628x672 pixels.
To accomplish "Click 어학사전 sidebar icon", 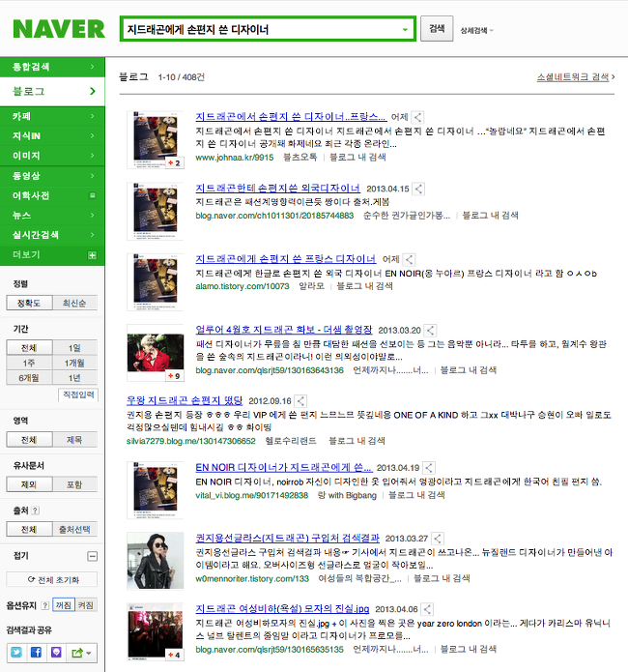I will point(92,195).
